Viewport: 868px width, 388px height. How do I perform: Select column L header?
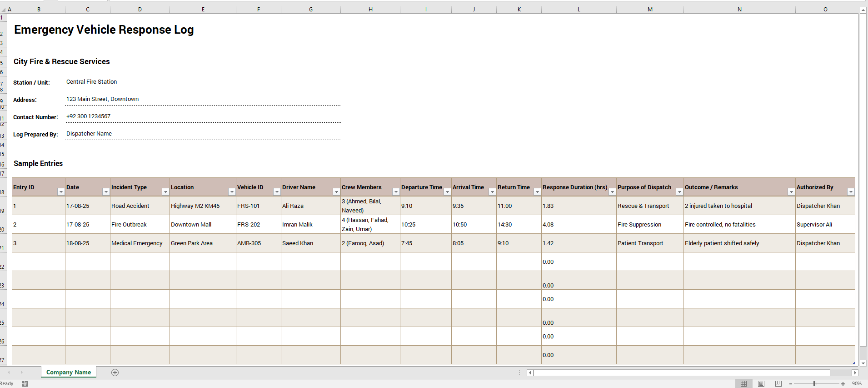[579, 10]
